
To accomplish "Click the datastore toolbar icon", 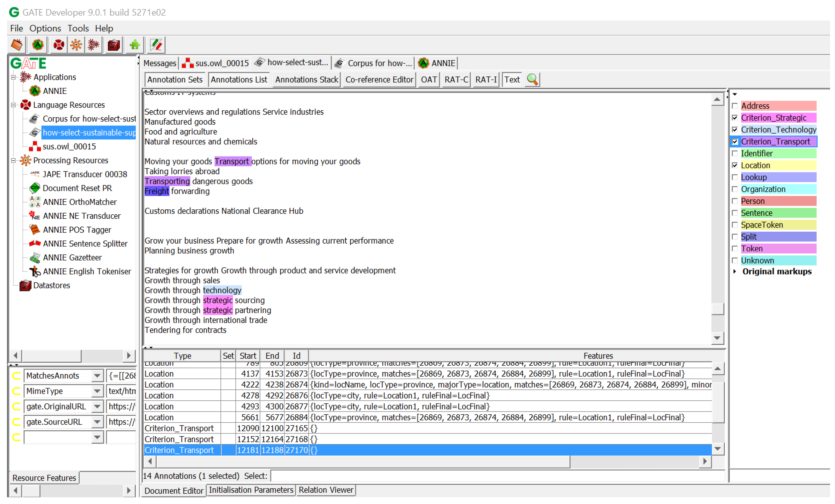I will (114, 45).
